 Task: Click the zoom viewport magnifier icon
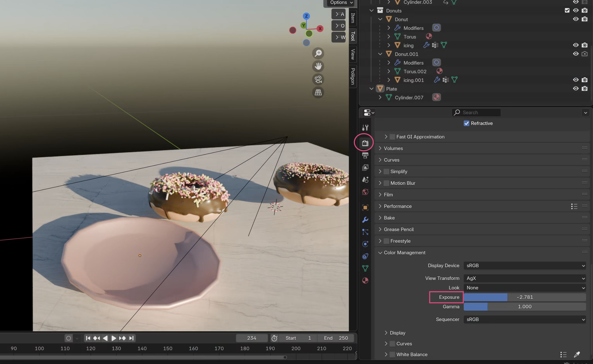318,53
